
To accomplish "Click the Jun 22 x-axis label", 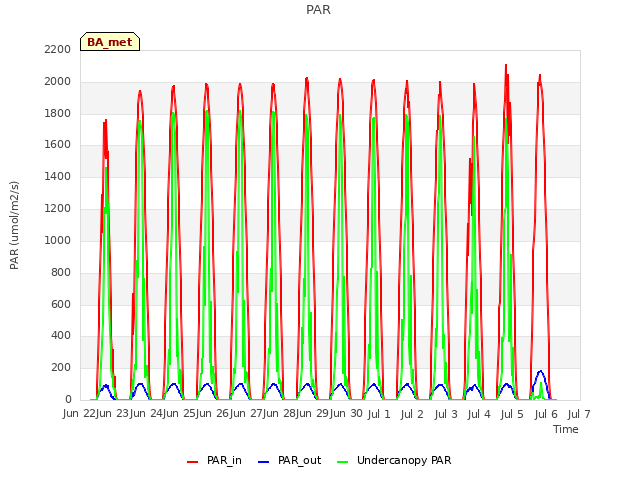I will [79, 413].
